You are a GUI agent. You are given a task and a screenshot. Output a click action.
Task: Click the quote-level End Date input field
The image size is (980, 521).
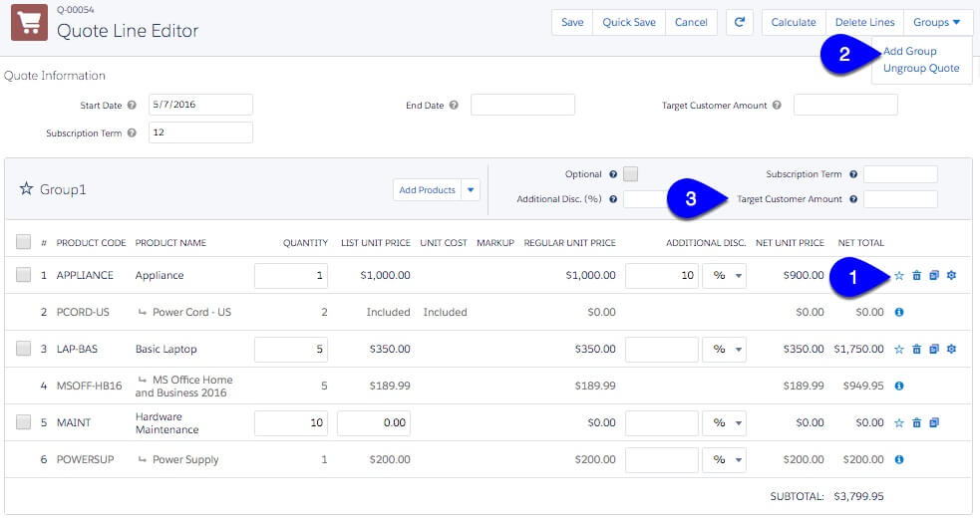click(x=522, y=105)
